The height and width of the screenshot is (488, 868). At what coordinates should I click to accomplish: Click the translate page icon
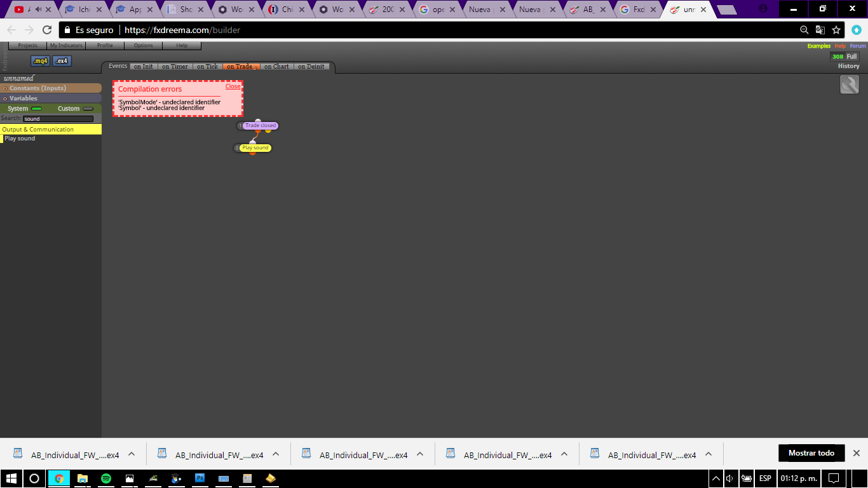pyautogui.click(x=820, y=30)
